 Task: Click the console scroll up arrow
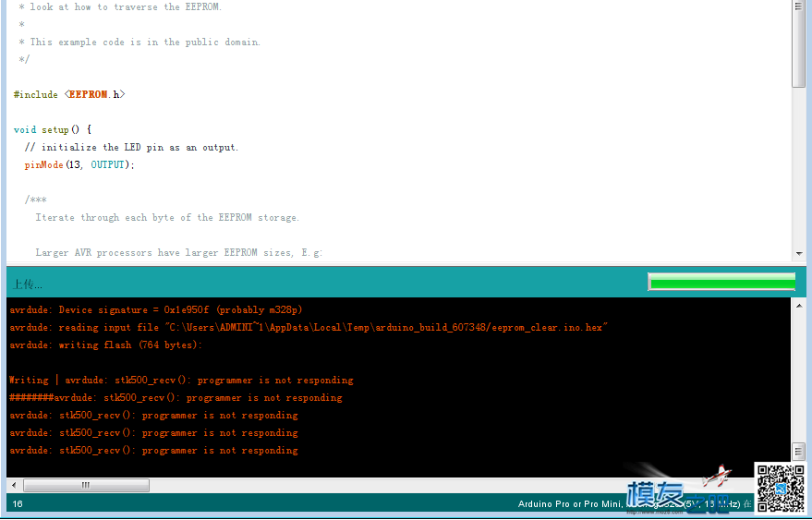799,306
